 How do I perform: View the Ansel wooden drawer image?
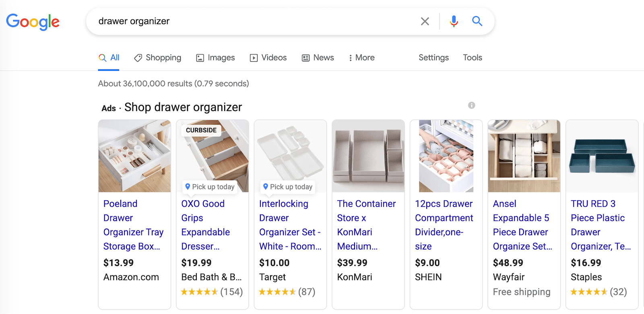click(524, 156)
